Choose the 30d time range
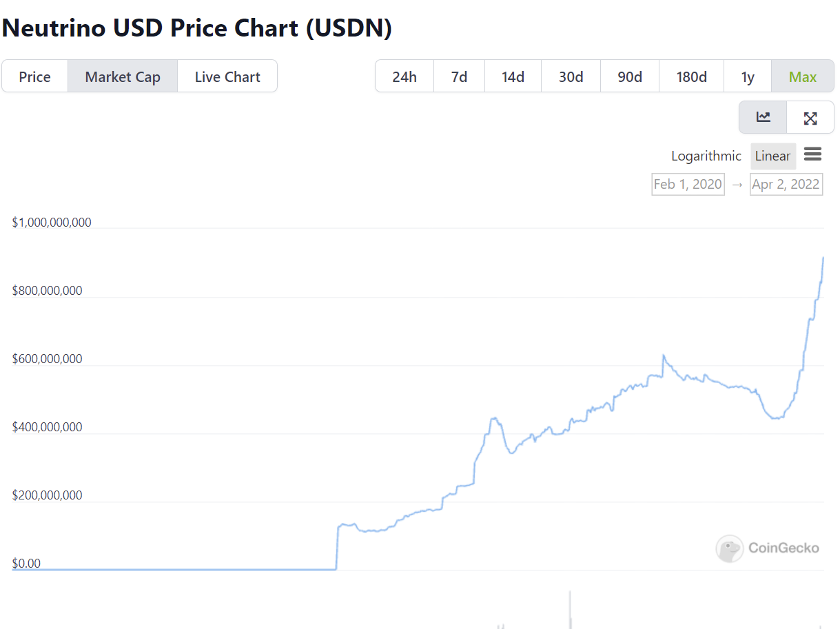 (571, 76)
